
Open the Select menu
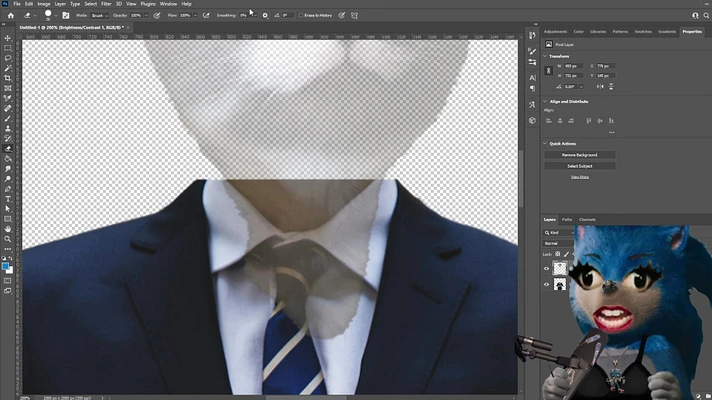pyautogui.click(x=90, y=4)
